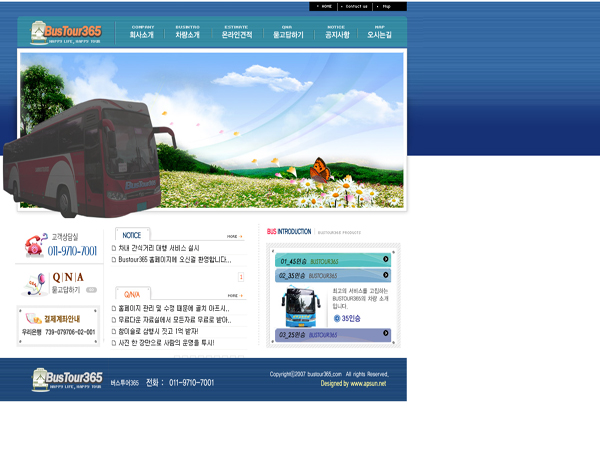This screenshot has height=450, width=600.
Task: Open the Contact us top link
Action: [x=356, y=6]
